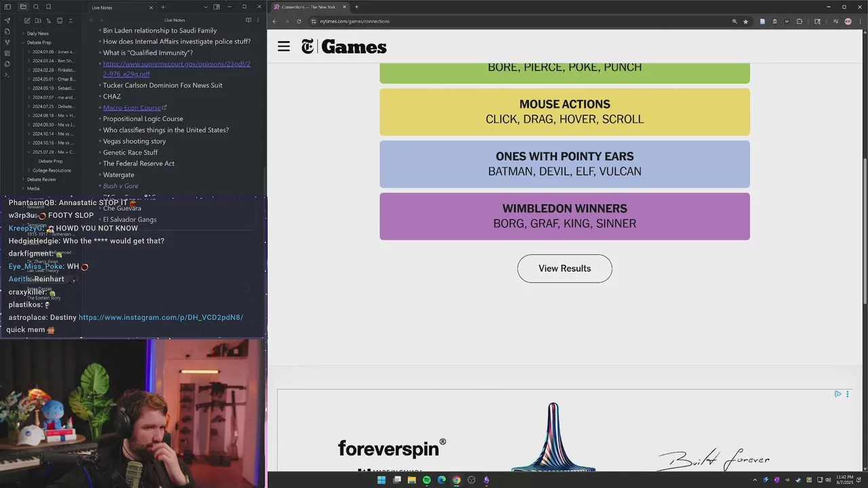This screenshot has height=488, width=868.
Task: Create a new folder in Obsidian
Action: point(38,20)
